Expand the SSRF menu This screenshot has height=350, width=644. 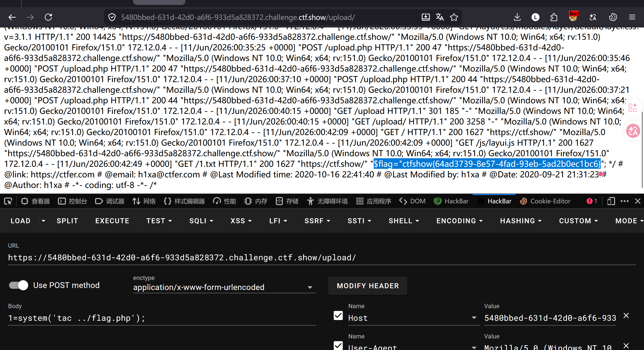point(317,221)
